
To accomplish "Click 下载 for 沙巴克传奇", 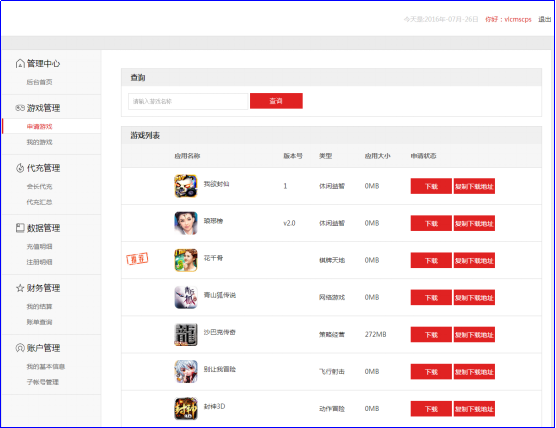I will click(x=431, y=335).
